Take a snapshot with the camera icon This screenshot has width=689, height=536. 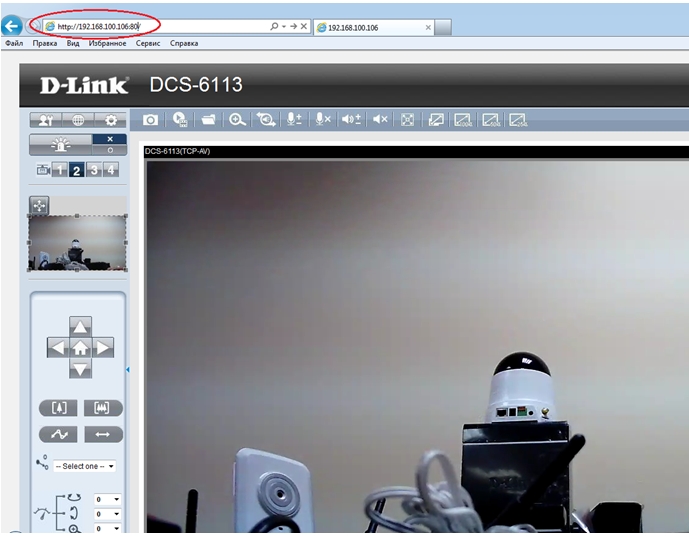[x=150, y=119]
